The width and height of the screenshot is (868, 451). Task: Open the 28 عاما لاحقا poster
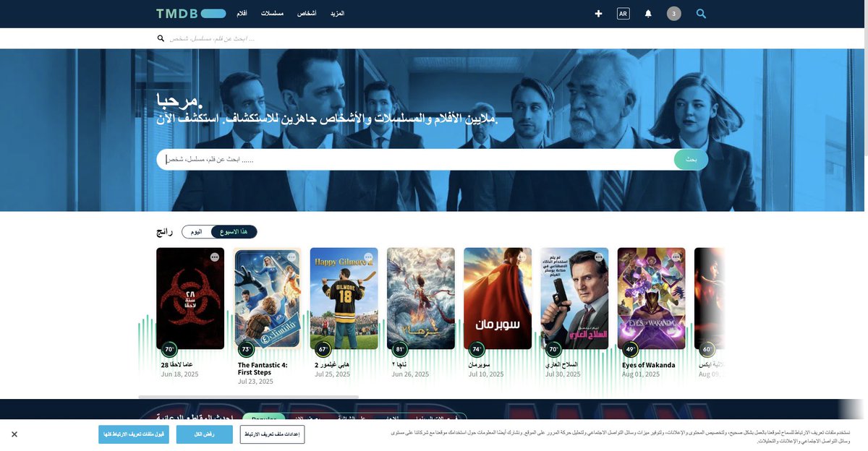(x=190, y=298)
